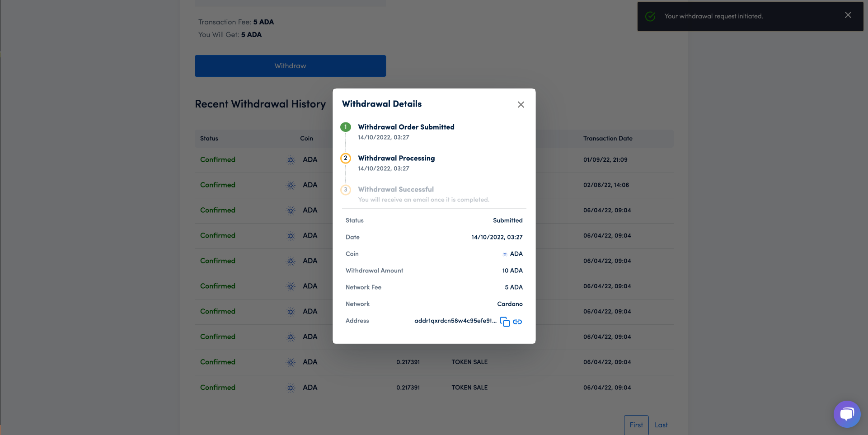Click the truncated address addr1qxrdcn58w4c95efe9t...
Screen dimensions: 868x435
(x=455, y=321)
